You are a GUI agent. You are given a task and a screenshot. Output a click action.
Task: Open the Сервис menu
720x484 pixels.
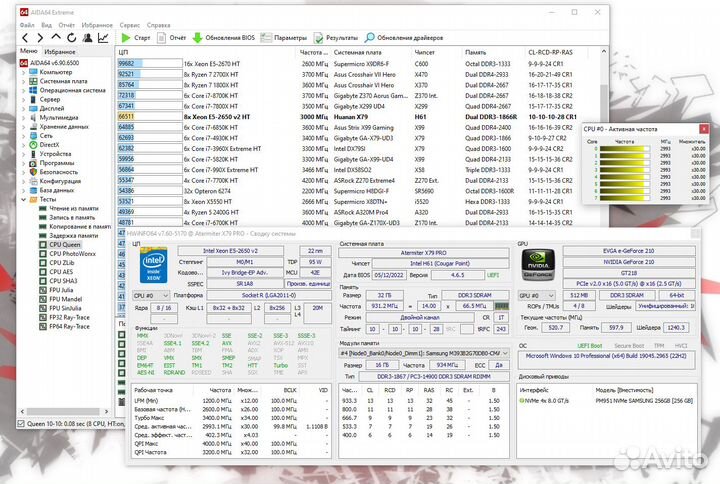pyautogui.click(x=129, y=25)
